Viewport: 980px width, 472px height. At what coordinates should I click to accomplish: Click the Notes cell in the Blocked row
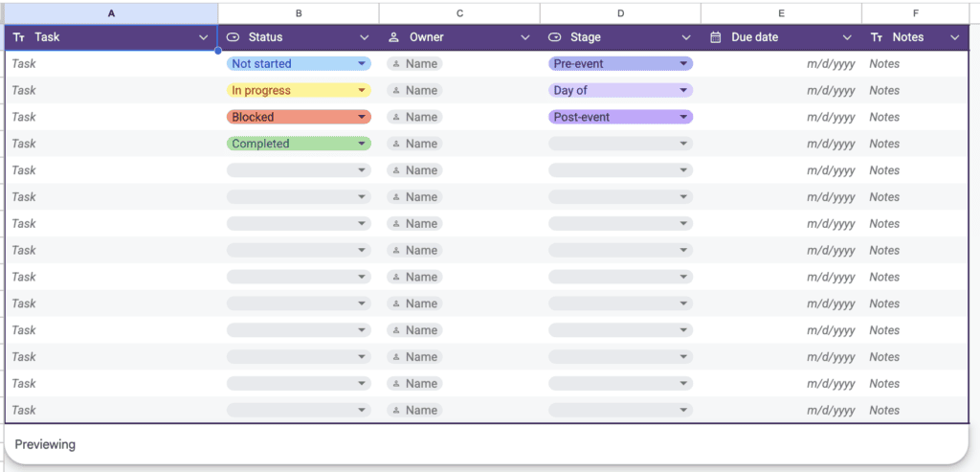pos(916,117)
